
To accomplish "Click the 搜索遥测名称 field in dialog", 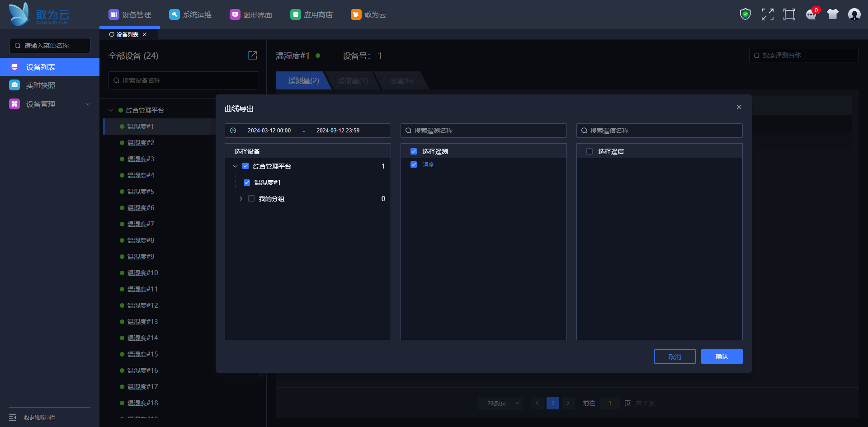I will pyautogui.click(x=484, y=131).
